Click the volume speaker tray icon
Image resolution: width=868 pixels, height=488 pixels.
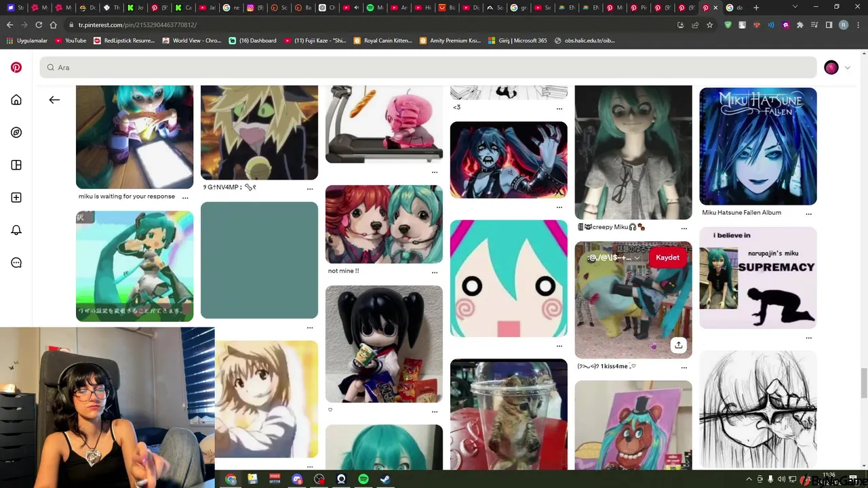(x=781, y=479)
